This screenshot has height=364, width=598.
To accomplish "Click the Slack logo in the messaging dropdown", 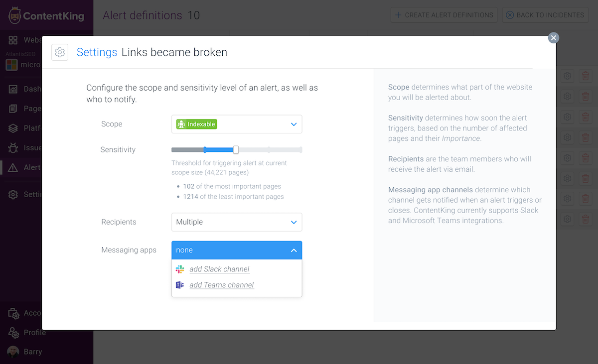I will (x=180, y=269).
